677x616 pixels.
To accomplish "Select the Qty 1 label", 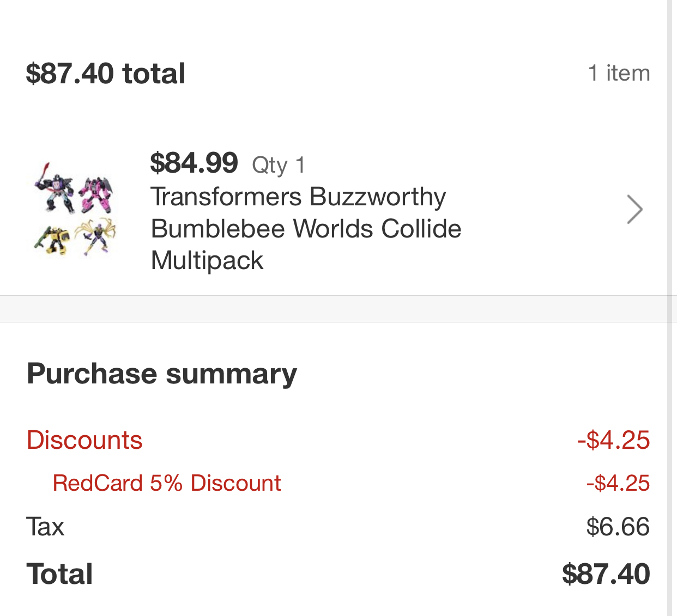I will [278, 164].
